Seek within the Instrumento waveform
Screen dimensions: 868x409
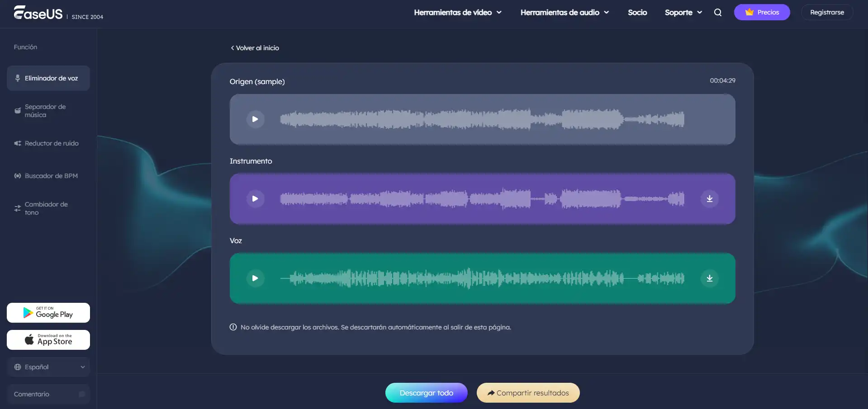482,199
